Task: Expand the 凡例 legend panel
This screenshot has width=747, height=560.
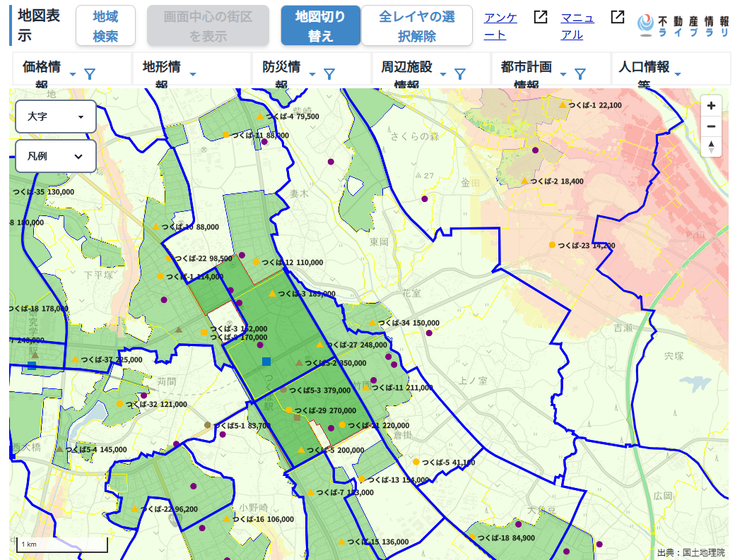Action: pyautogui.click(x=56, y=156)
